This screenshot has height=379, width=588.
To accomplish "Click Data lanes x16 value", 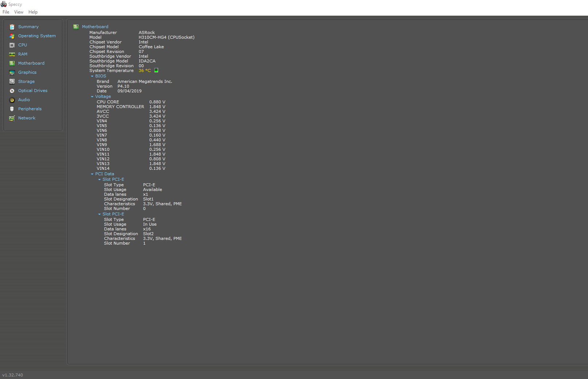I will 147,229.
